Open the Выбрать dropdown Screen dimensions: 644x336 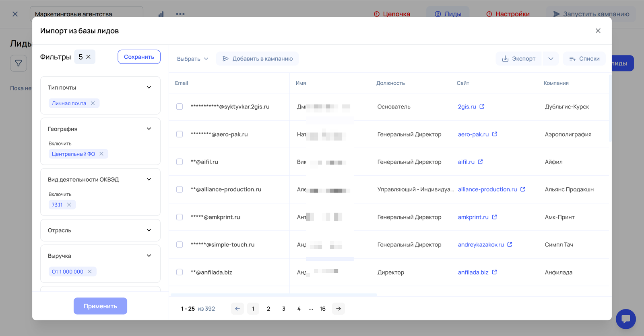click(x=192, y=59)
